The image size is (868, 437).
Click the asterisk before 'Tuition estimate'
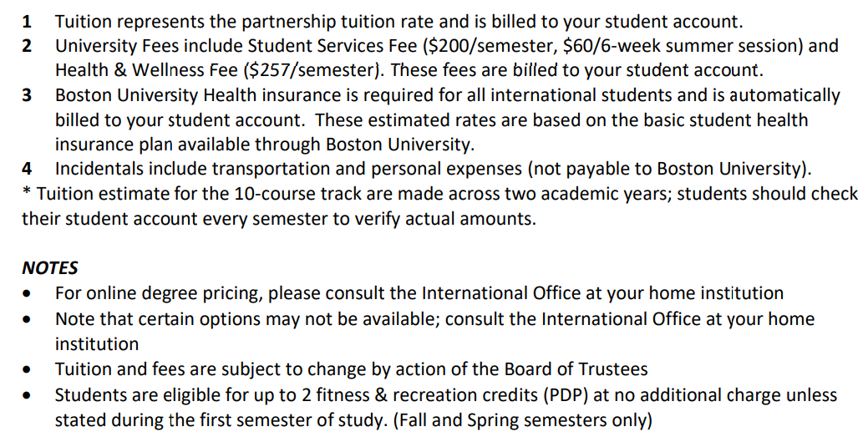[27, 193]
